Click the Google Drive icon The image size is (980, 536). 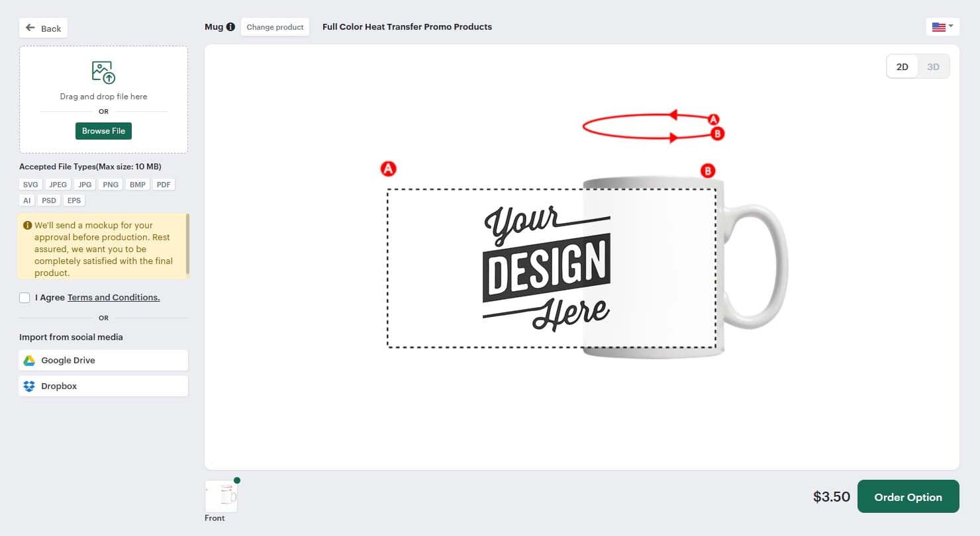pyautogui.click(x=29, y=361)
